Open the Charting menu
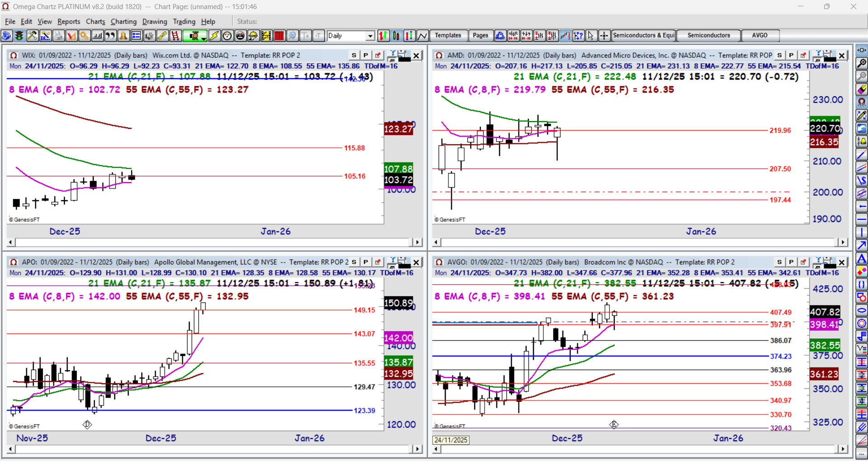The width and height of the screenshot is (868, 461). [x=123, y=21]
